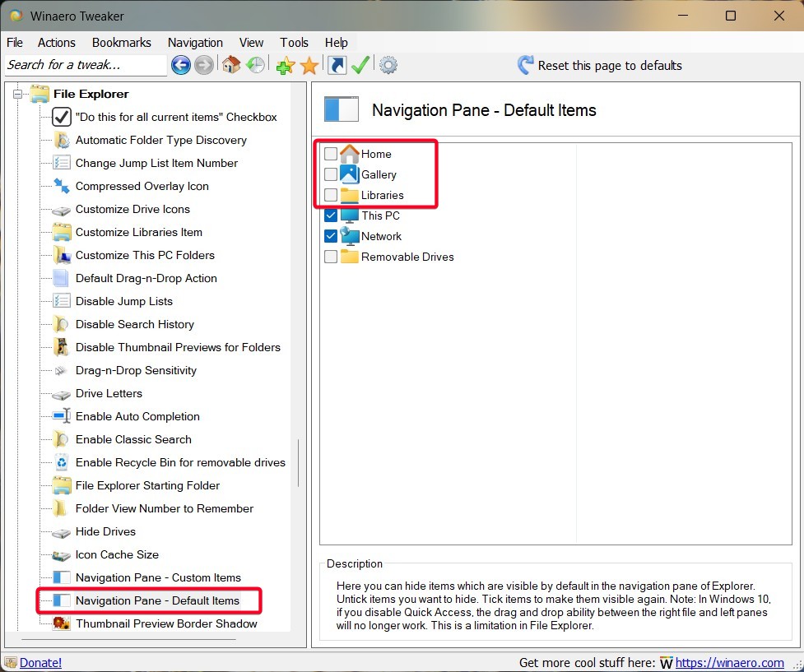804x672 pixels.
Task: Click the Donate icon in status bar
Action: point(10,663)
